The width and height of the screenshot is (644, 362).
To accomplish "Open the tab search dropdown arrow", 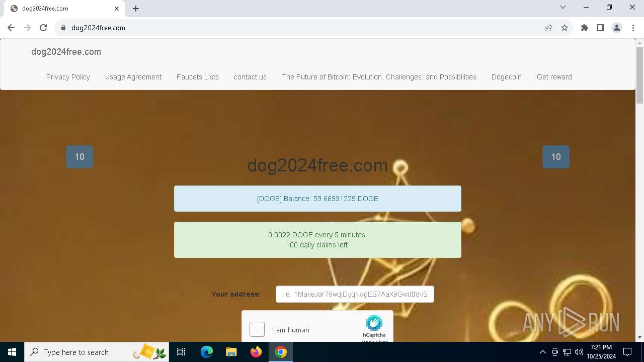I will 563,7.
